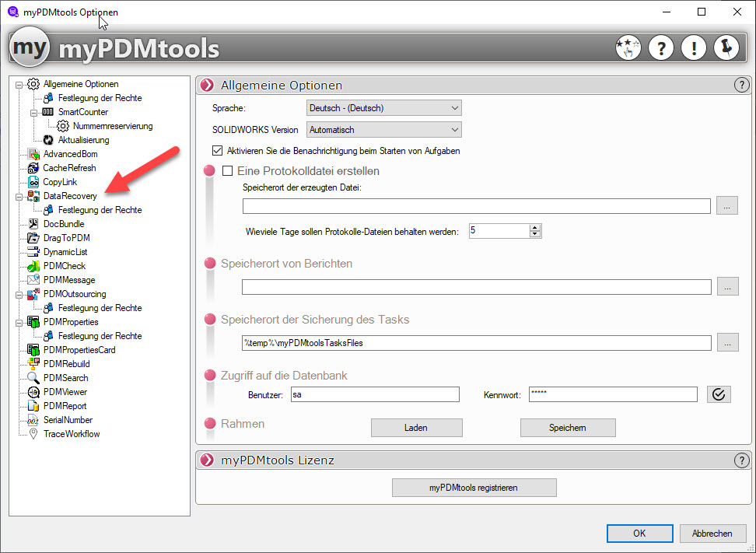Select Festlegung der Rechte under PDMOutsourcing
The width and height of the screenshot is (756, 553).
pos(100,307)
